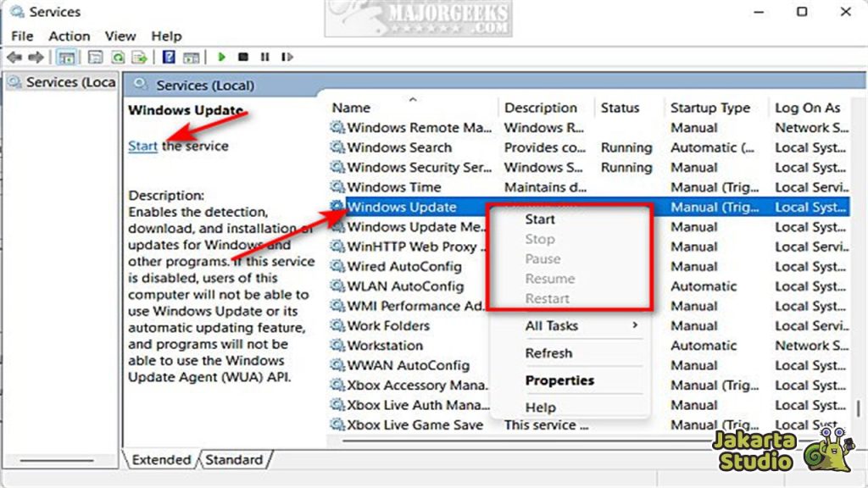Image resolution: width=868 pixels, height=488 pixels.
Task: Click Automatic startup type of Workstation
Action: tap(704, 346)
